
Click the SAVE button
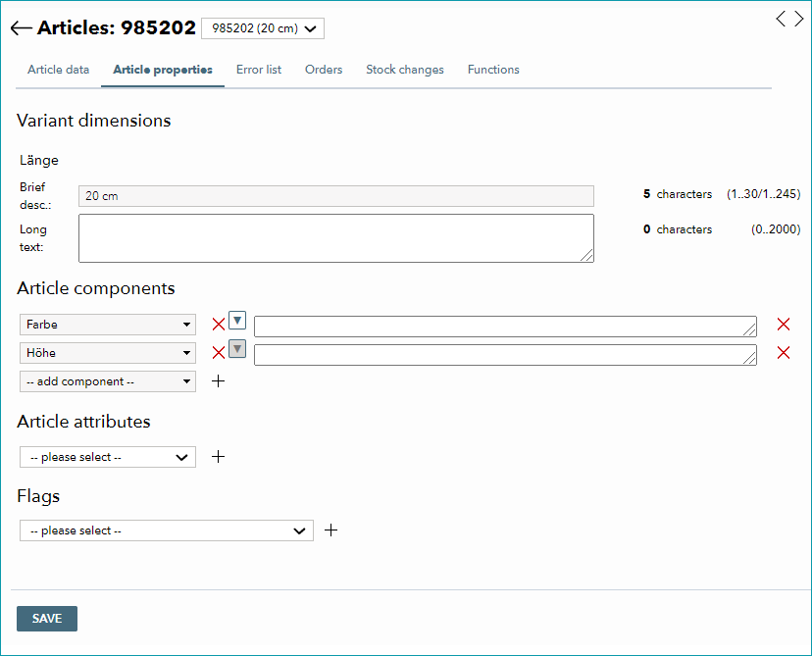tap(47, 619)
